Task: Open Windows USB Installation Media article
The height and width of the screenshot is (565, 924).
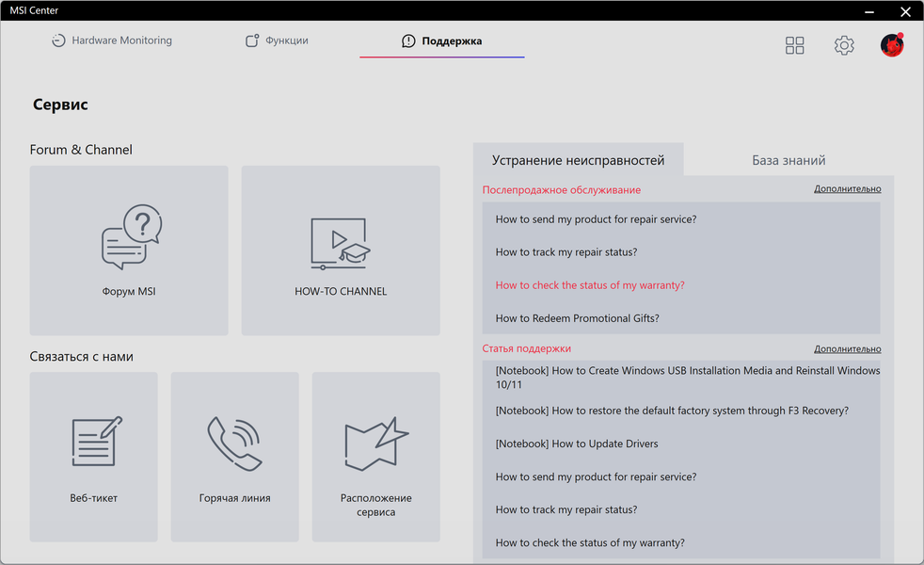Action: tap(688, 378)
